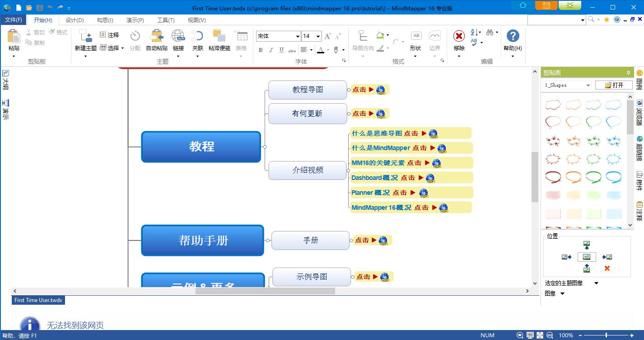Click the 粘滞便笺 sticky note icon
The height and width of the screenshot is (340, 644).
click(219, 36)
